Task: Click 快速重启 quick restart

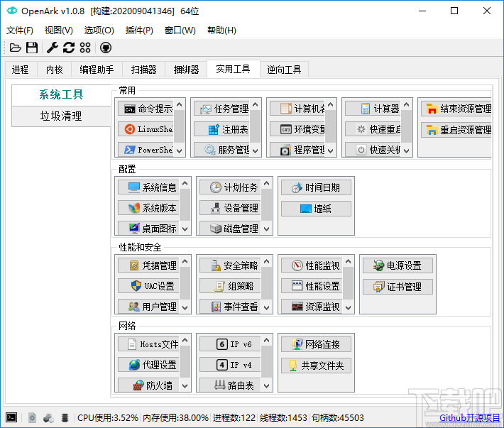Action: (373, 129)
